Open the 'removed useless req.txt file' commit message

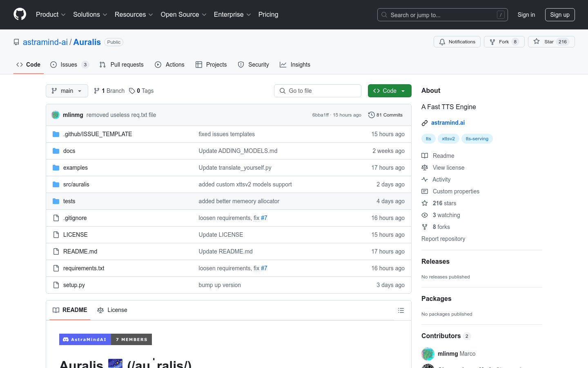point(121,115)
